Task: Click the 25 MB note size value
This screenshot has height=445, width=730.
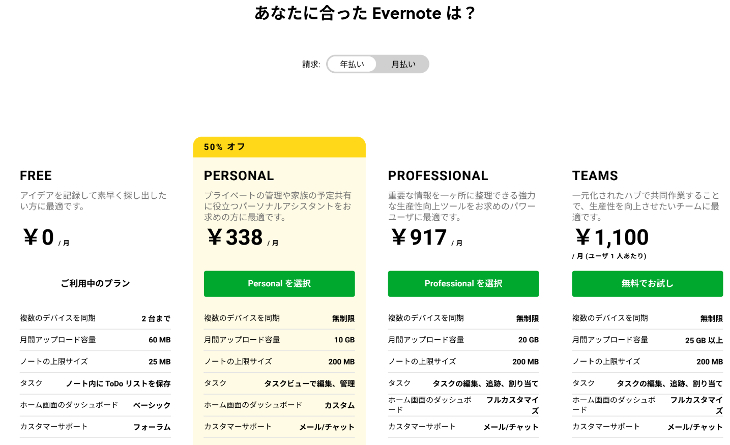Action: [x=159, y=362]
